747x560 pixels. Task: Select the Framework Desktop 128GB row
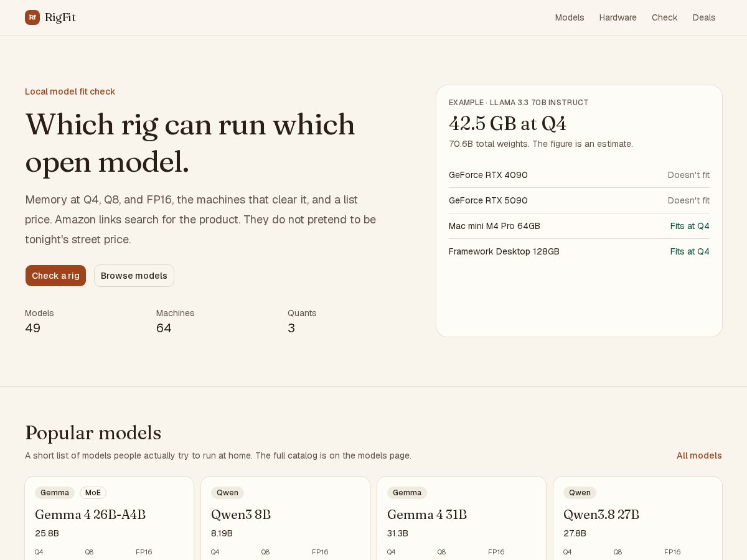(579, 251)
